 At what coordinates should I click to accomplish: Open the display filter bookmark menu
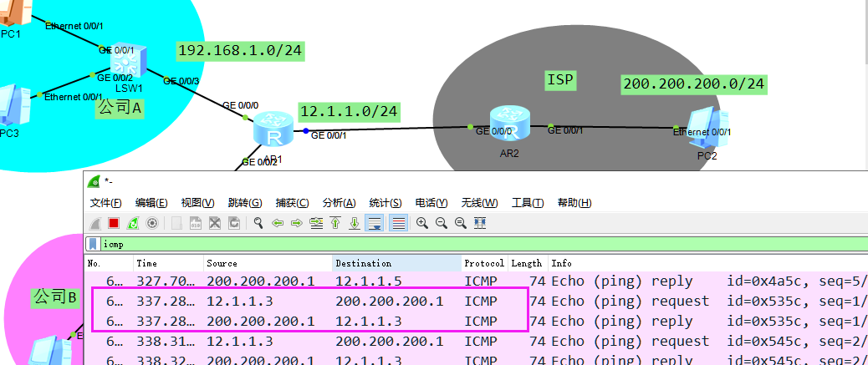[94, 245]
